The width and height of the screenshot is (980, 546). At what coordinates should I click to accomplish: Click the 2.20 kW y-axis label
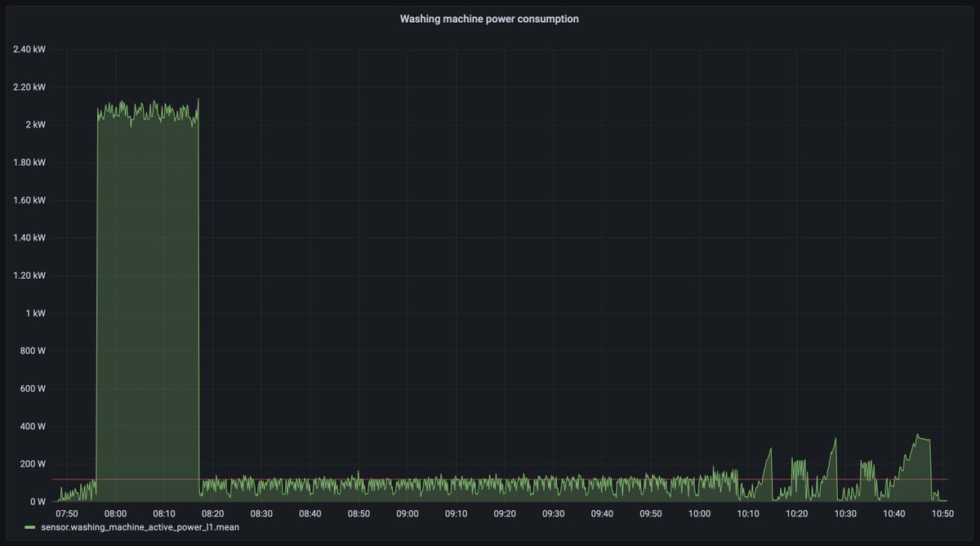coord(29,87)
